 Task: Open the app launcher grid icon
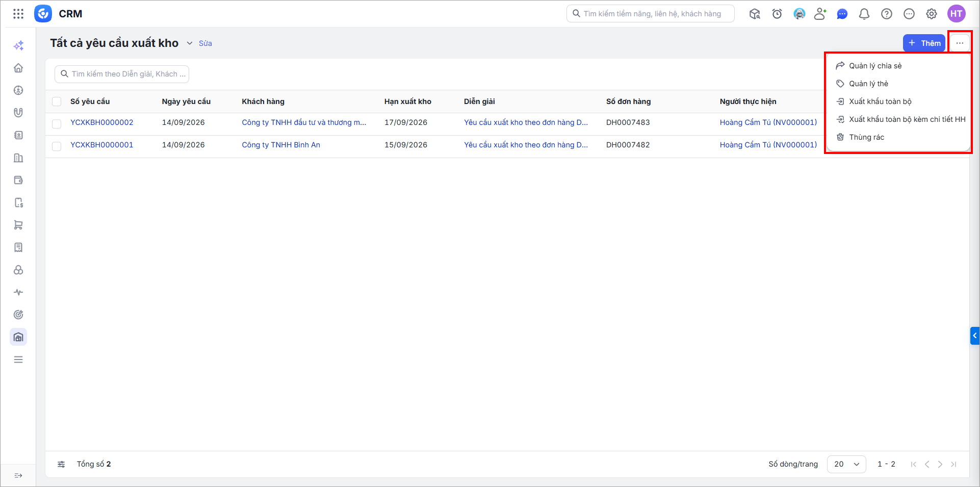18,14
